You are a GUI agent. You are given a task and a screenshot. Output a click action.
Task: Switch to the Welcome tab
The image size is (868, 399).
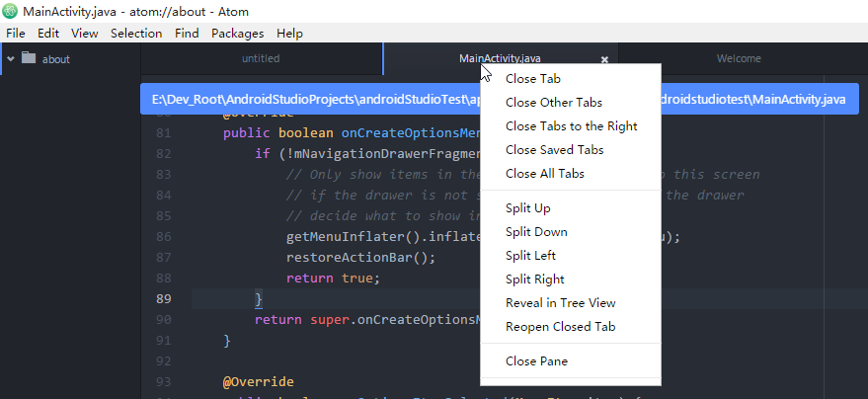click(x=739, y=58)
